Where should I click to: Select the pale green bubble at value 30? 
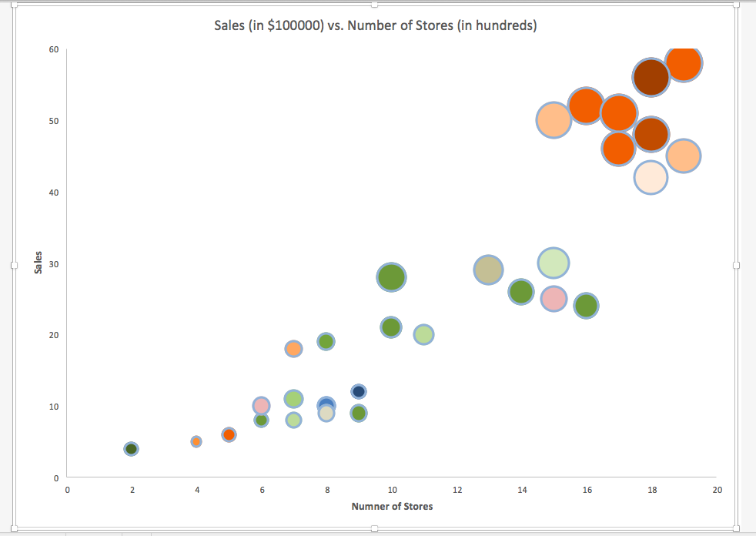[554, 262]
